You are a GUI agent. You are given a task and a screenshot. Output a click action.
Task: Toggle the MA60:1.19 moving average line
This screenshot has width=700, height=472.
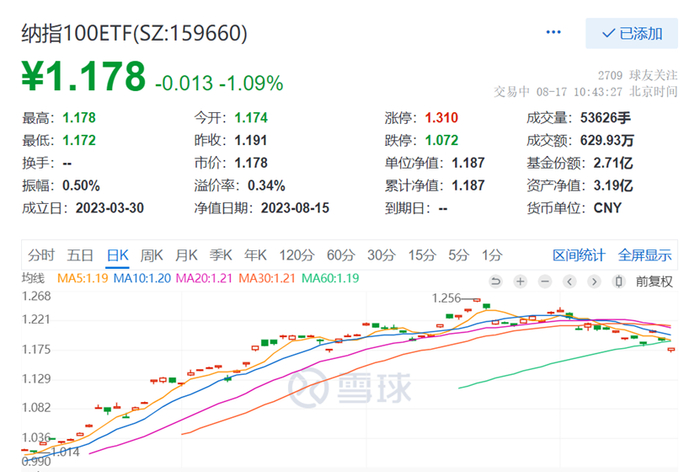click(330, 278)
